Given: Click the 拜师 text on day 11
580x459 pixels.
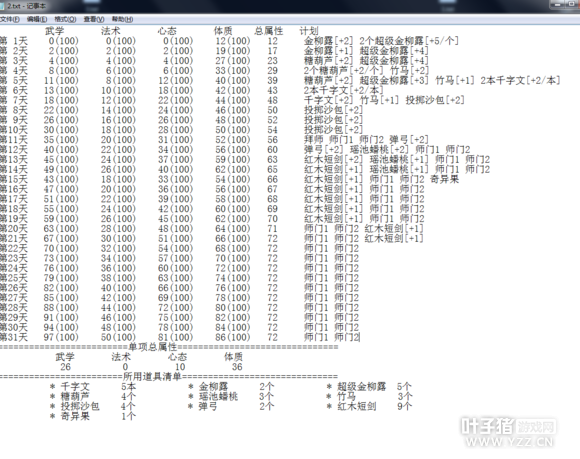Looking at the screenshot, I should coord(314,139).
